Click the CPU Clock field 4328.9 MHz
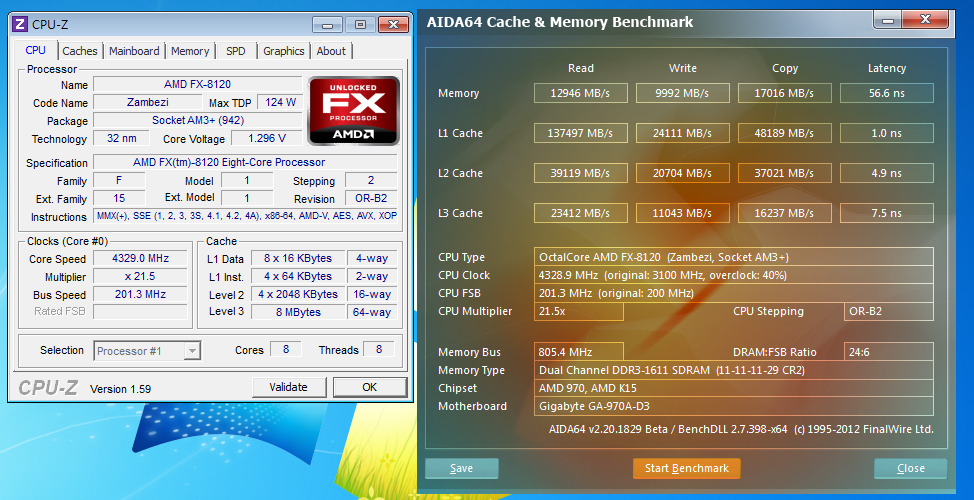This screenshot has width=974, height=500. pyautogui.click(x=734, y=275)
